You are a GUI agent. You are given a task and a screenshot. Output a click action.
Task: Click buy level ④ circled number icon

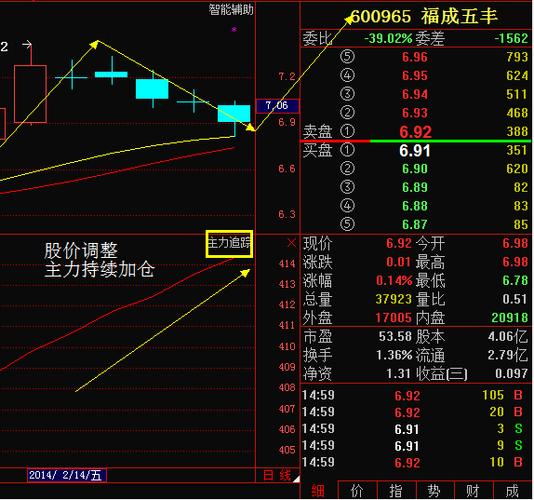[347, 206]
